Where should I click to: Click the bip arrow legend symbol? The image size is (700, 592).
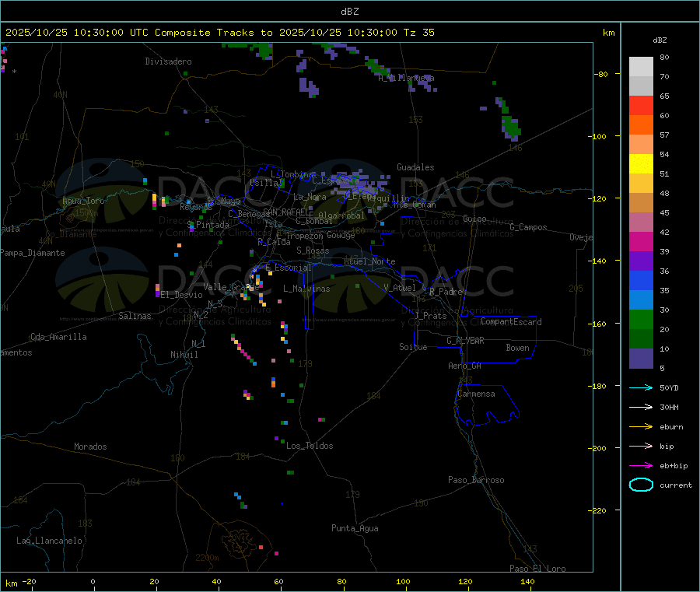(641, 446)
